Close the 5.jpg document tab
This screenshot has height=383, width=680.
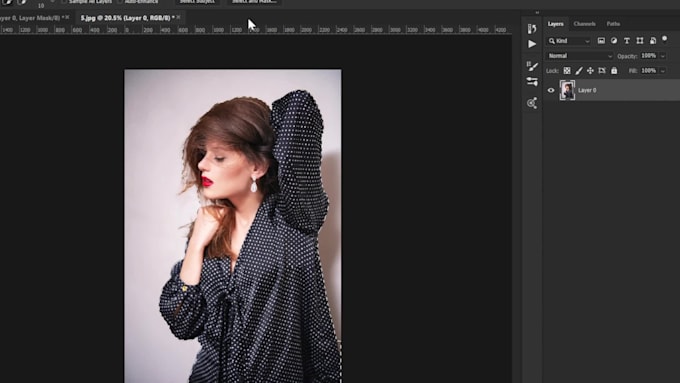click(x=178, y=17)
